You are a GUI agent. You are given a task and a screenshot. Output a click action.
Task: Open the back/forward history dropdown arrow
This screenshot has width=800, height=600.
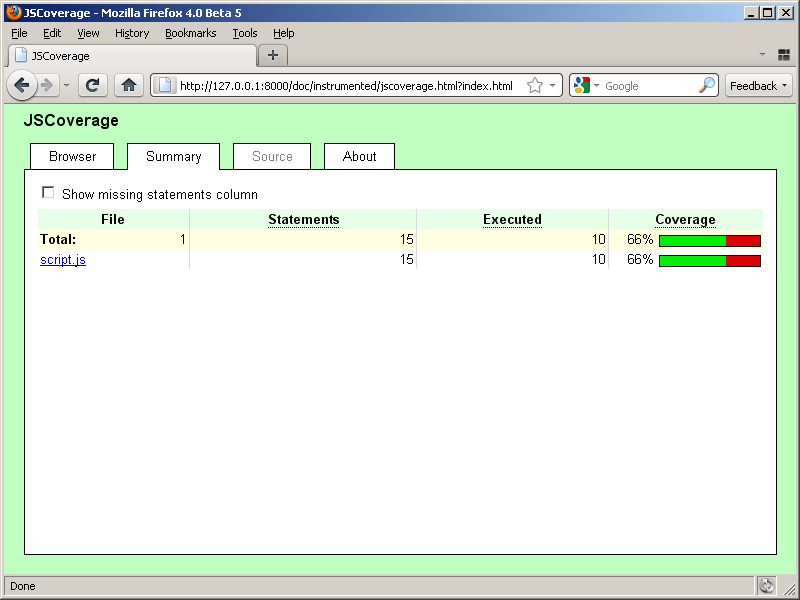(x=66, y=85)
